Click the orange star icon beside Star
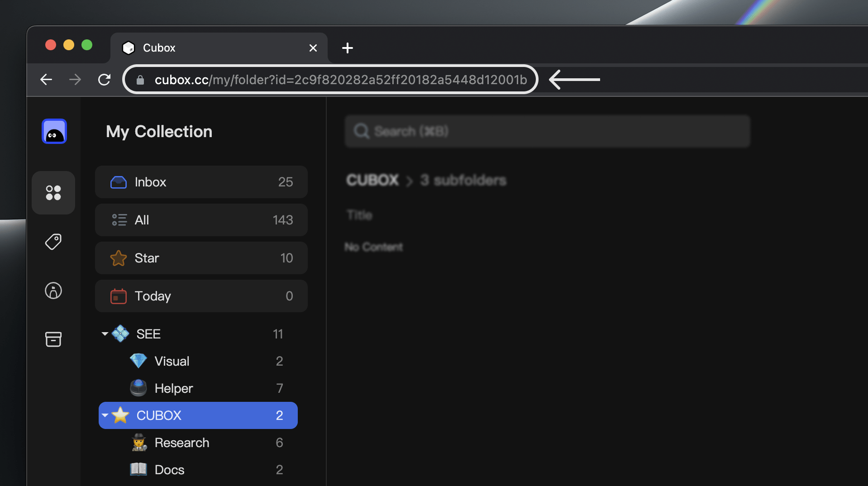The image size is (868, 486). pyautogui.click(x=119, y=258)
